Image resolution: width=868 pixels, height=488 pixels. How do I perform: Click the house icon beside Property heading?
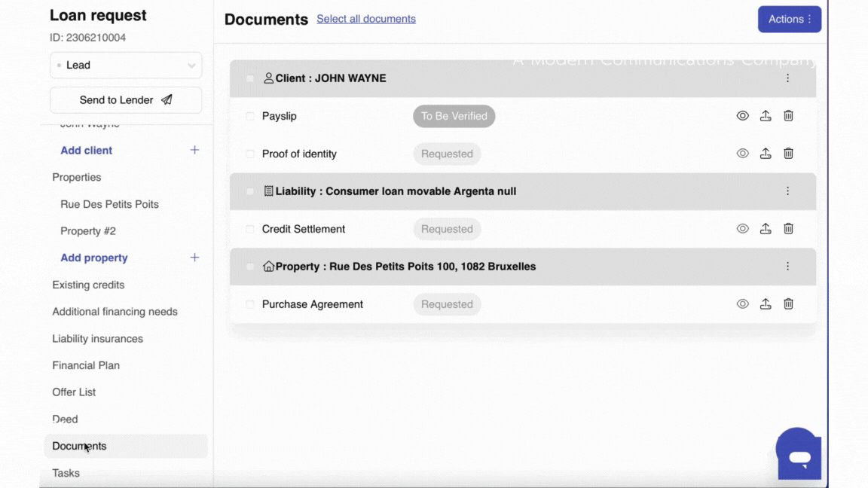[x=268, y=266]
